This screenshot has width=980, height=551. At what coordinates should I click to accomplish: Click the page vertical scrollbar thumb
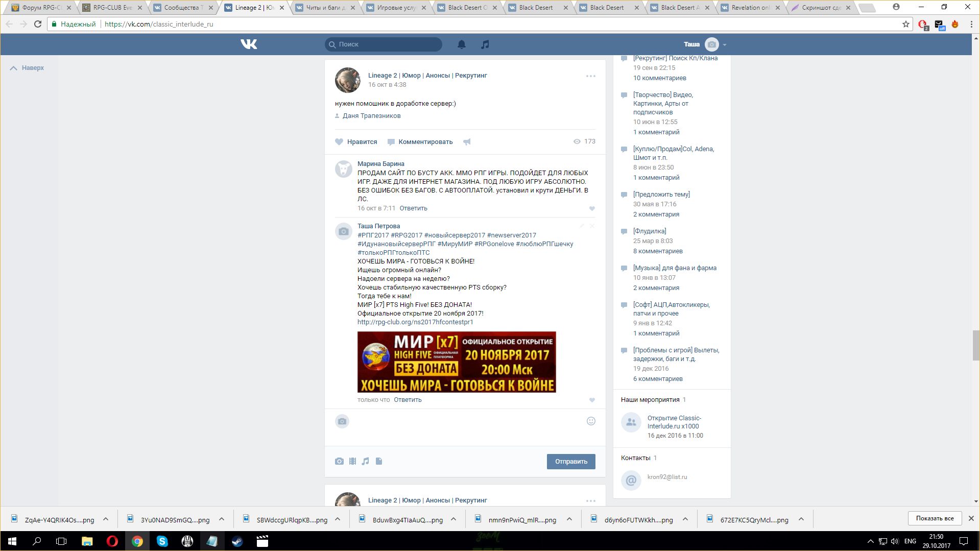(976, 345)
